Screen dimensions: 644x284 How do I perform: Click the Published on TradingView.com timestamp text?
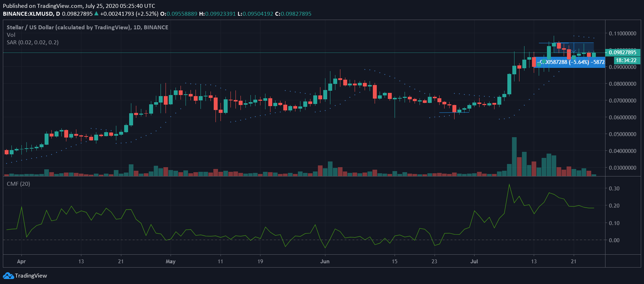[79, 6]
